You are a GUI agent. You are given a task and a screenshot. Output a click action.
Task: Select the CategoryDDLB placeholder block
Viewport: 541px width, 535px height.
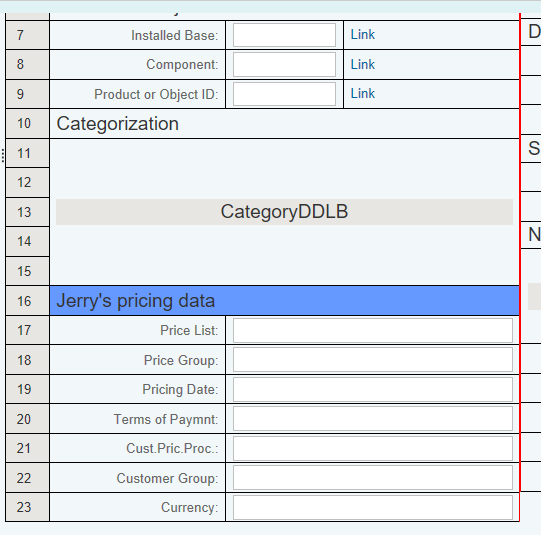[x=284, y=212]
